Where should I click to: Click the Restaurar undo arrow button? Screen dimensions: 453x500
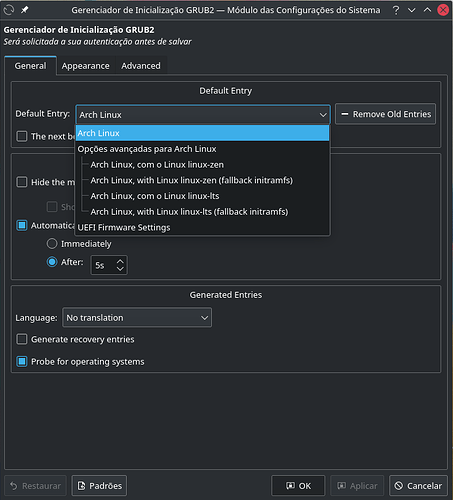[x=36, y=486]
